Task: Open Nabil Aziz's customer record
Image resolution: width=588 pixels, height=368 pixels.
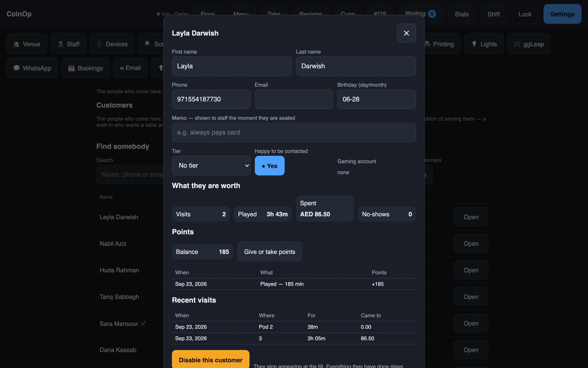Action: click(471, 243)
